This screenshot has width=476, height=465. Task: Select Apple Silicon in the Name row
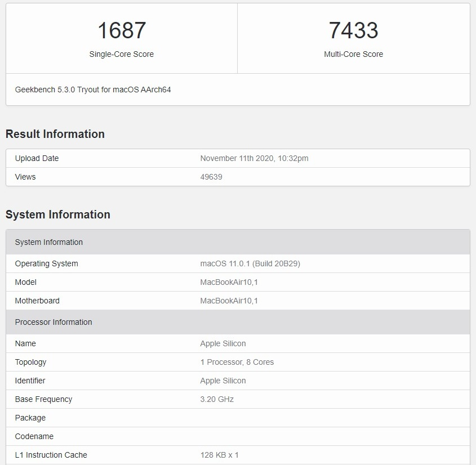pos(223,343)
